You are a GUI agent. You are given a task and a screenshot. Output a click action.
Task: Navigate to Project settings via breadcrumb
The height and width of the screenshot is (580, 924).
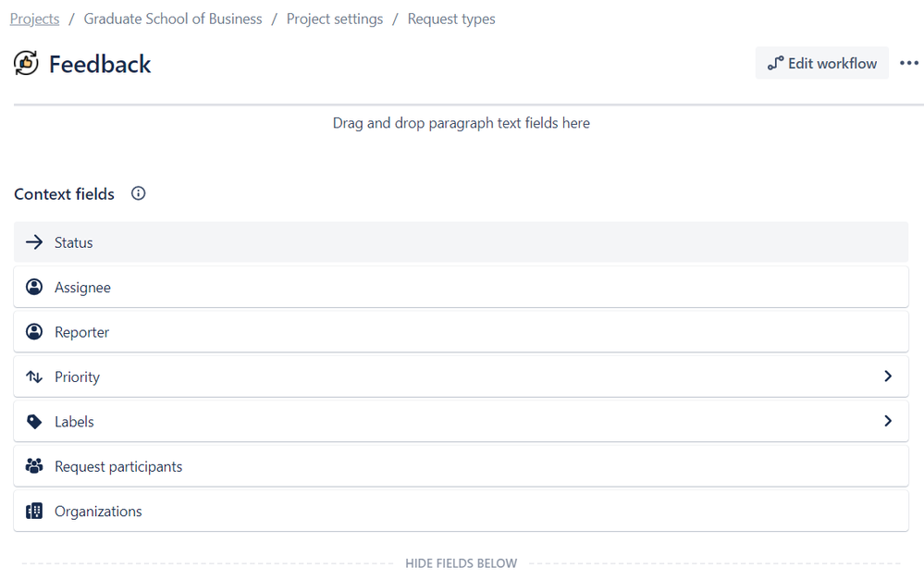(335, 19)
